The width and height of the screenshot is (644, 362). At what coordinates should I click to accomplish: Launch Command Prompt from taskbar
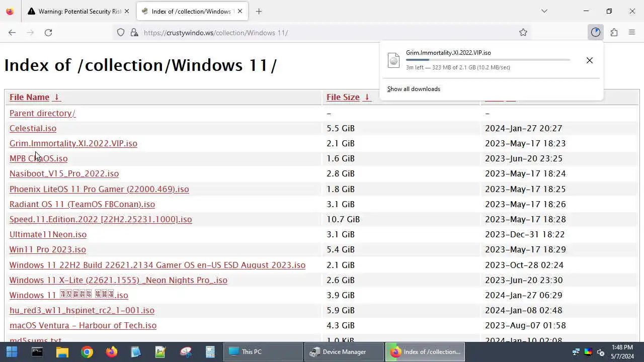click(x=37, y=352)
